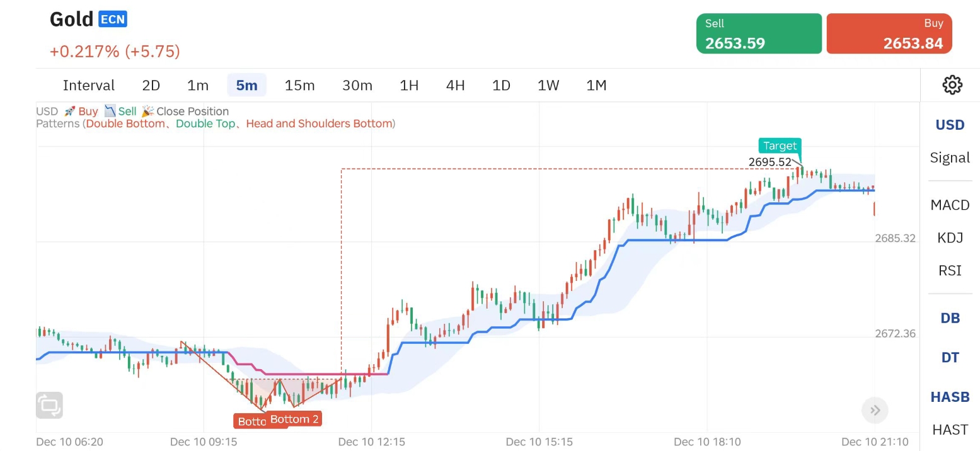Image resolution: width=980 pixels, height=451 pixels.
Task: Click the rotate screen icon
Action: click(50, 405)
